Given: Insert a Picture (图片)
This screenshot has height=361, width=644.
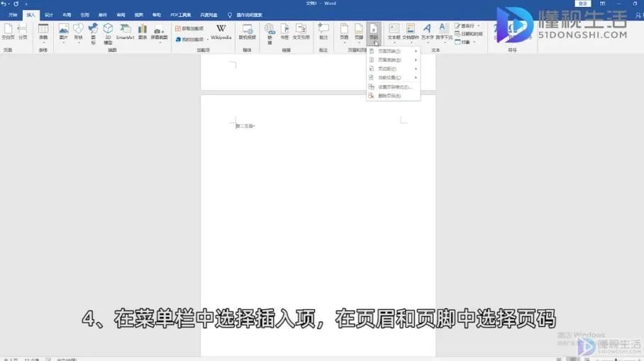Looking at the screenshot, I should [63, 33].
